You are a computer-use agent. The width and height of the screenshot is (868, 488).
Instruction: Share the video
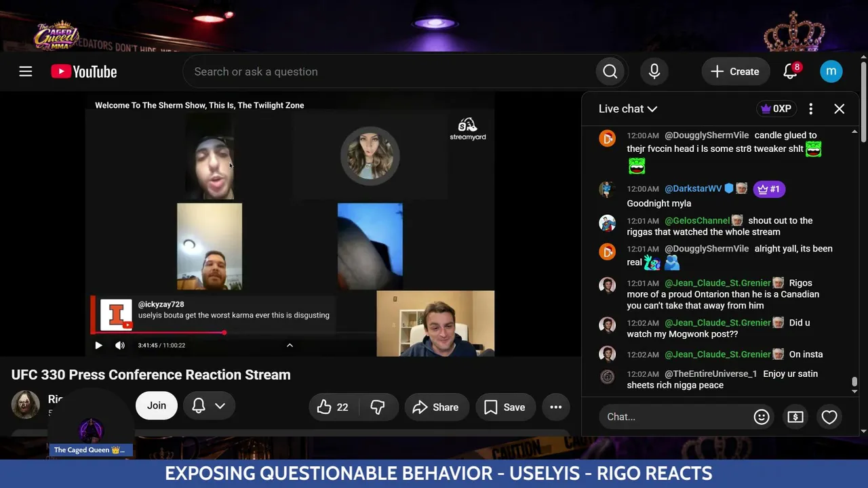[436, 407]
